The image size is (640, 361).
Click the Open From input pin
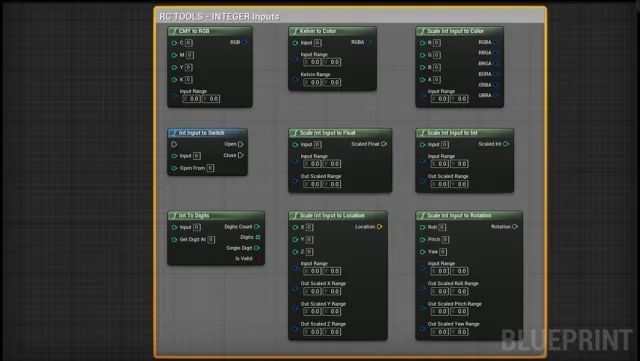pos(174,168)
